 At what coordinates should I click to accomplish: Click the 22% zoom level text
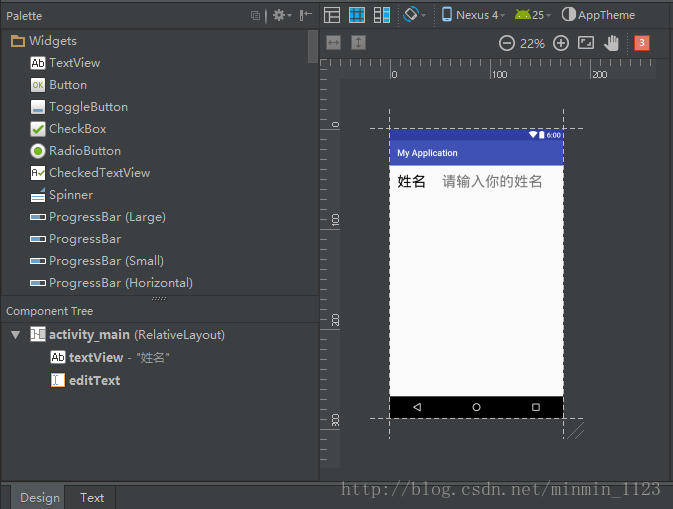532,43
